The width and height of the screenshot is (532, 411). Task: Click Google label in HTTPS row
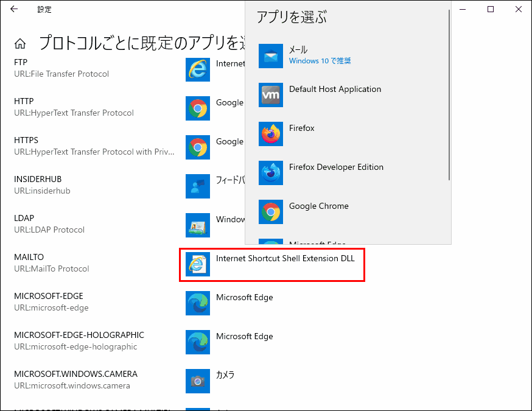click(x=229, y=142)
